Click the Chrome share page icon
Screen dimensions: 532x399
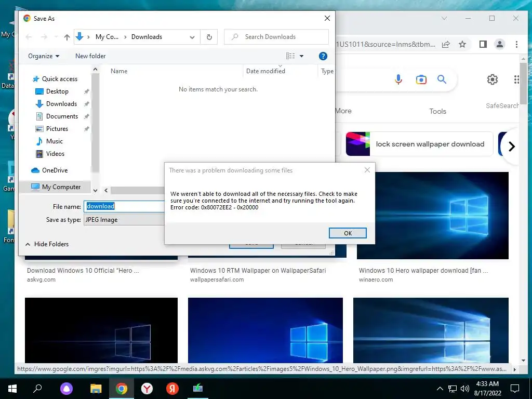(x=446, y=44)
